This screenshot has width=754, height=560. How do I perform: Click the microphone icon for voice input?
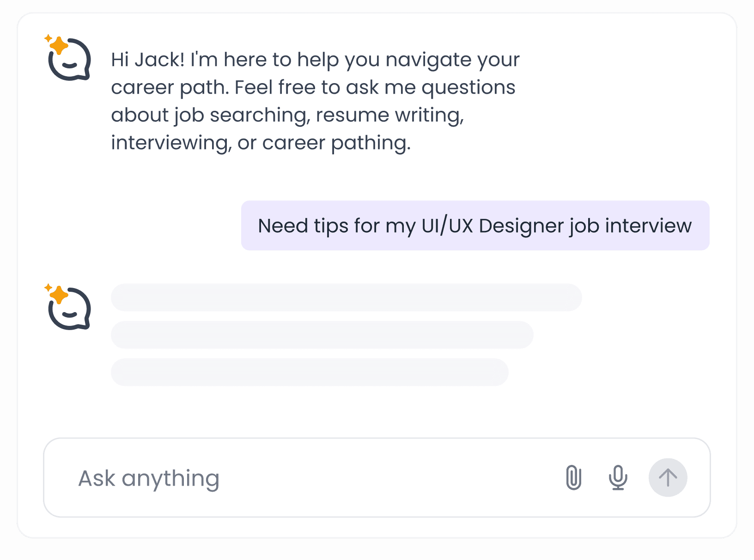(618, 478)
